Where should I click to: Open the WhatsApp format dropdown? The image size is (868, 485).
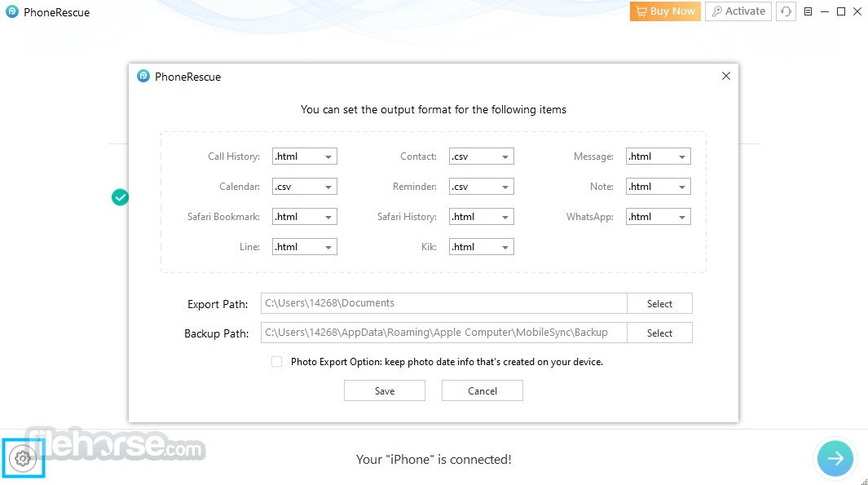(x=659, y=217)
